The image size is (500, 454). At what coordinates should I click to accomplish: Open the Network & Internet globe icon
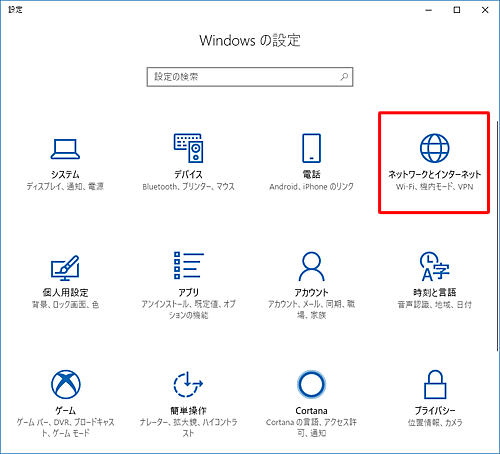point(434,148)
